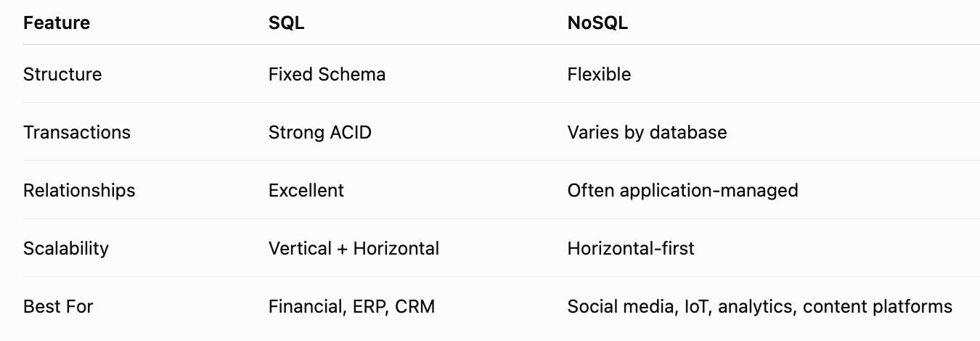Select the Feature column header
The width and height of the screenshot is (980, 341).
click(57, 22)
